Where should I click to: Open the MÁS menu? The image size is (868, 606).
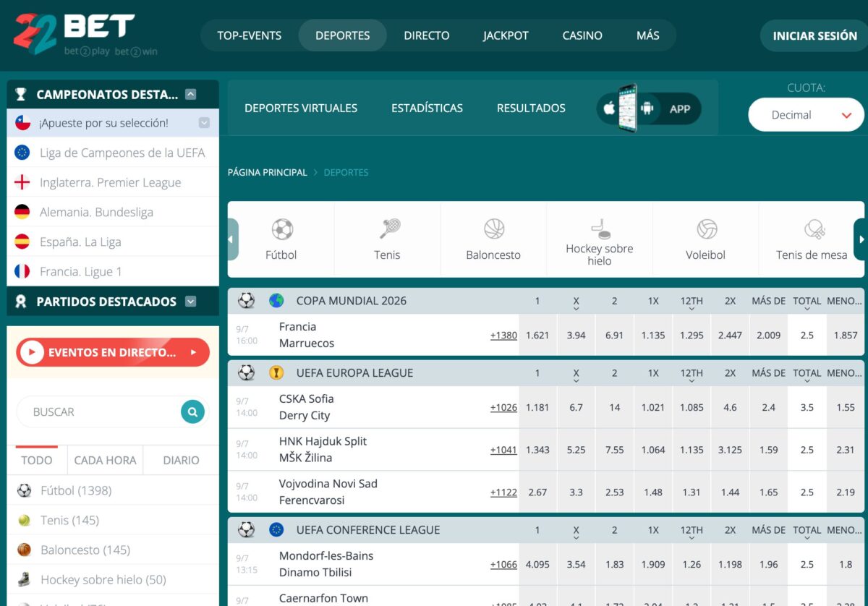pyautogui.click(x=648, y=35)
